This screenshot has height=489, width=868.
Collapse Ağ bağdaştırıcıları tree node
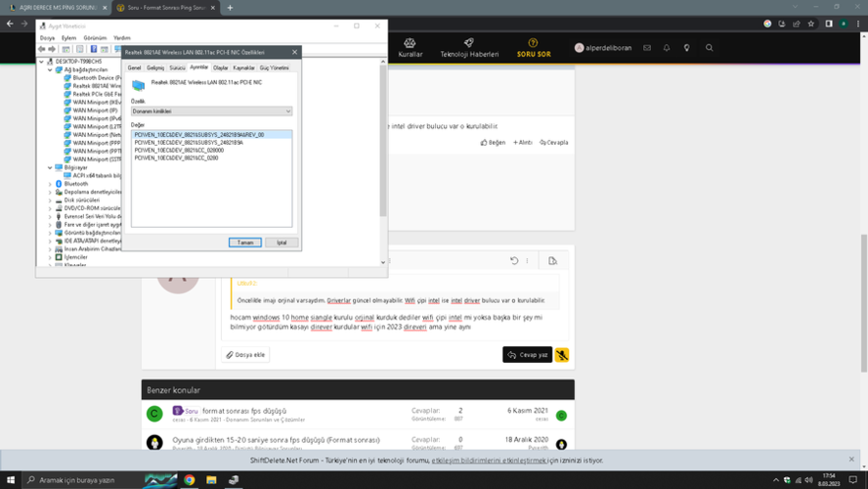[50, 69]
